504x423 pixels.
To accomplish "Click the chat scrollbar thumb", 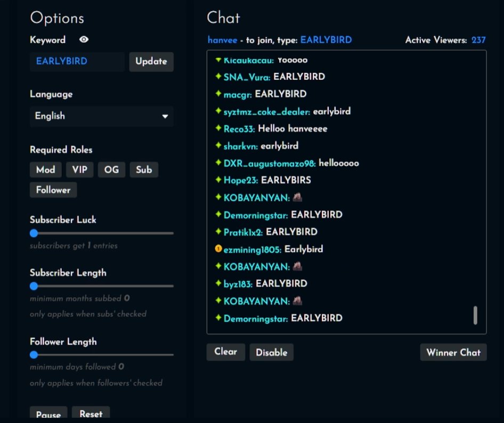I will (x=475, y=315).
